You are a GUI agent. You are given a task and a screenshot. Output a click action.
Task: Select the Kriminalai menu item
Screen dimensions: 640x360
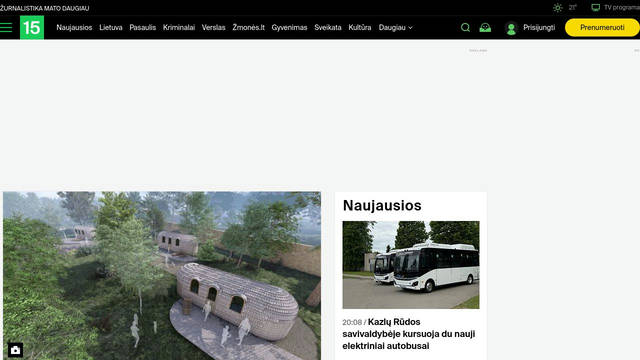pos(179,27)
